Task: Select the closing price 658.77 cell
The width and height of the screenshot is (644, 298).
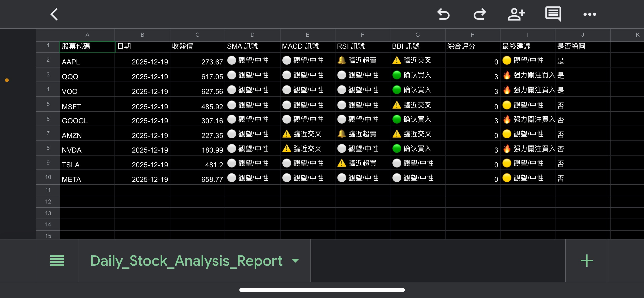Action: coord(197,178)
